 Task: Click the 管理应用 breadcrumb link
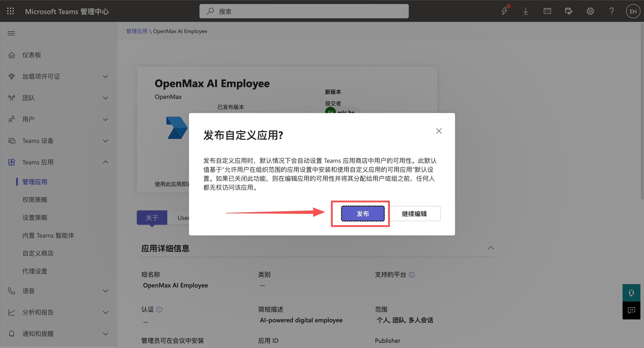[x=137, y=31]
